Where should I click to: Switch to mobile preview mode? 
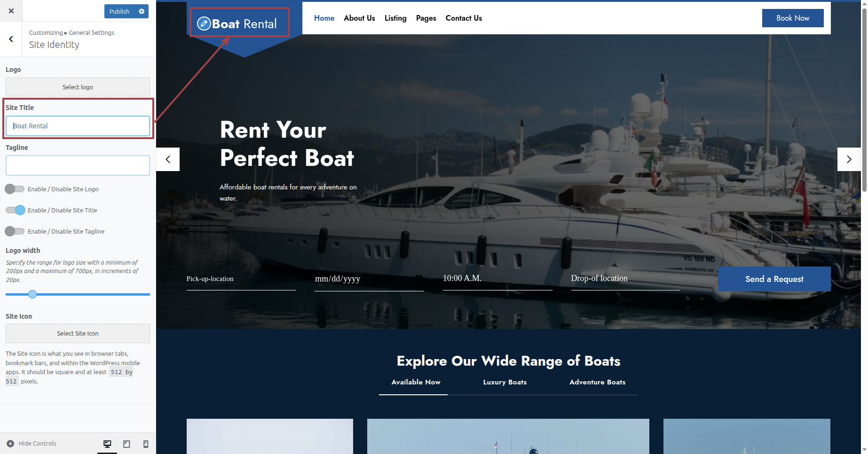coord(146,444)
